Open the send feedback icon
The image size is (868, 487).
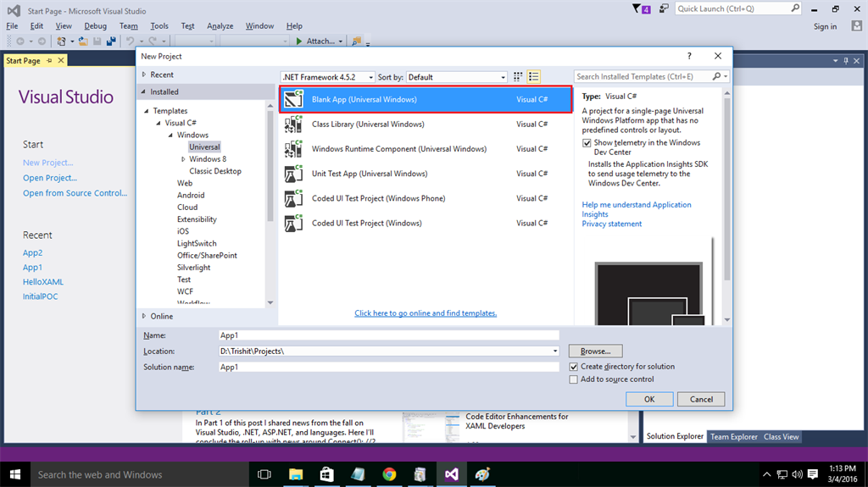[663, 8]
